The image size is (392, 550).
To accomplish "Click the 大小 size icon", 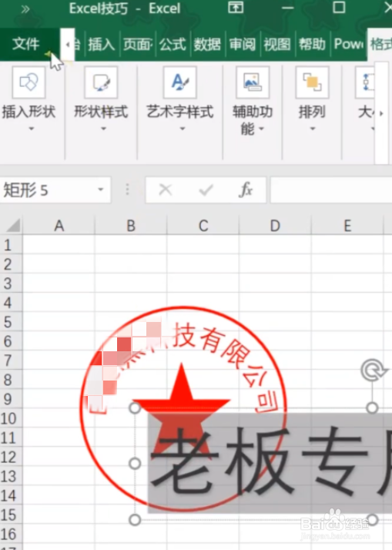I will (x=365, y=82).
